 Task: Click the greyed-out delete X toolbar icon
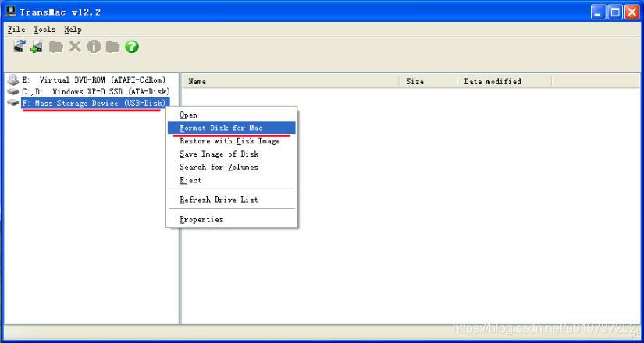75,46
